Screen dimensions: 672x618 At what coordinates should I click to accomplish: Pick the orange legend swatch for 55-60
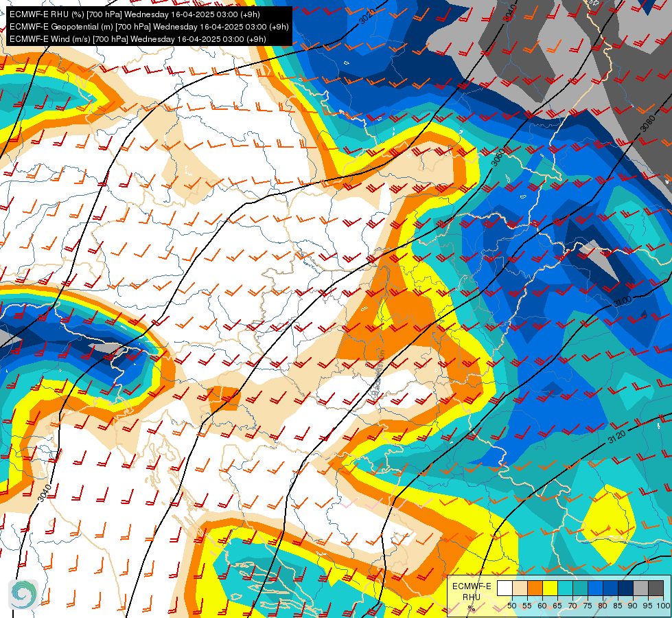535,588
